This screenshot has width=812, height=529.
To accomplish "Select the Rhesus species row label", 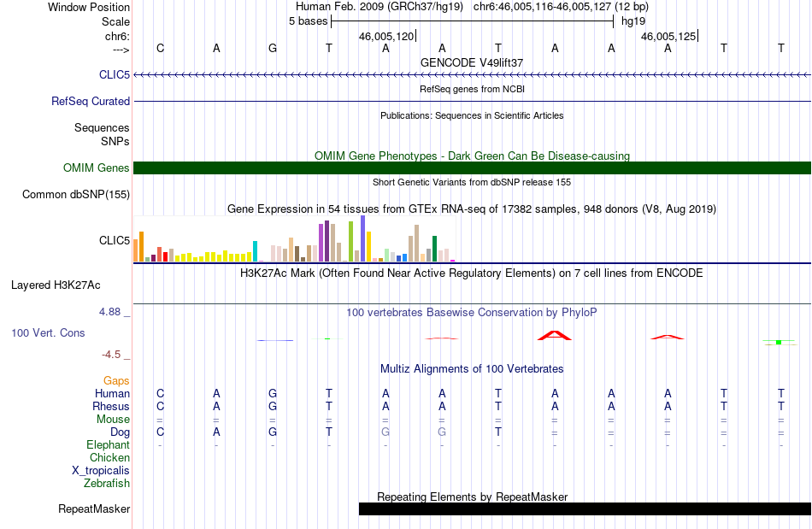I will pyautogui.click(x=111, y=406).
